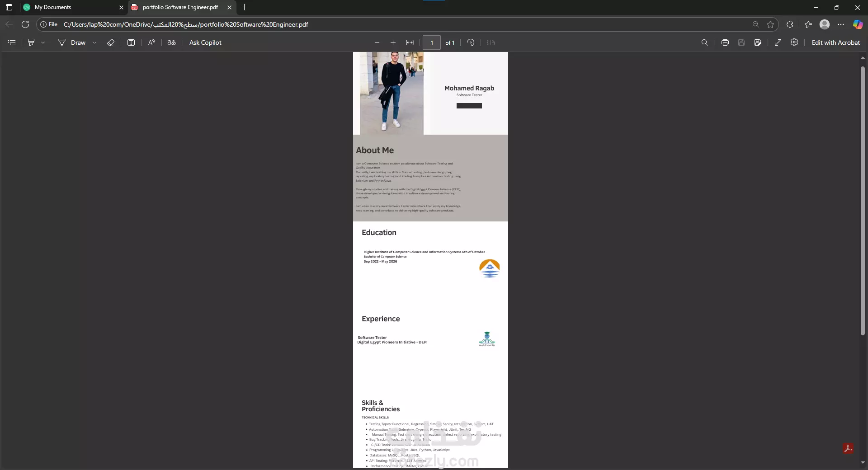This screenshot has height=470, width=868.
Task: Zoom in the PDF view
Action: pyautogui.click(x=393, y=42)
